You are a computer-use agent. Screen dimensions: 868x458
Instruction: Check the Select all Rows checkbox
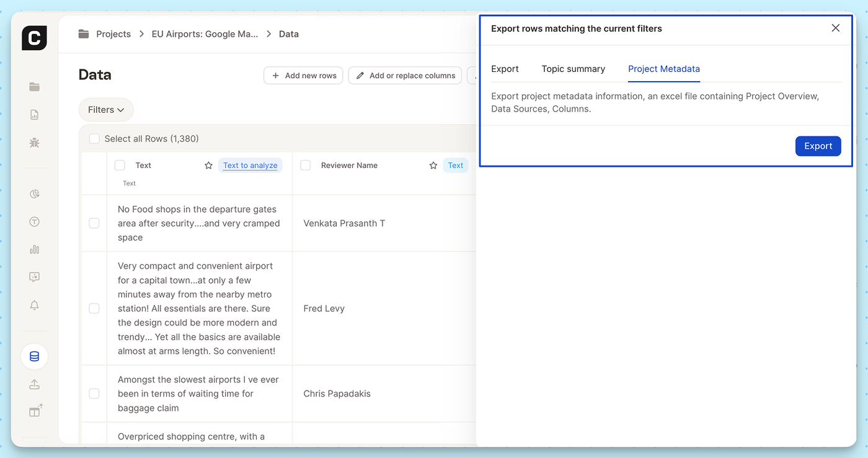94,139
